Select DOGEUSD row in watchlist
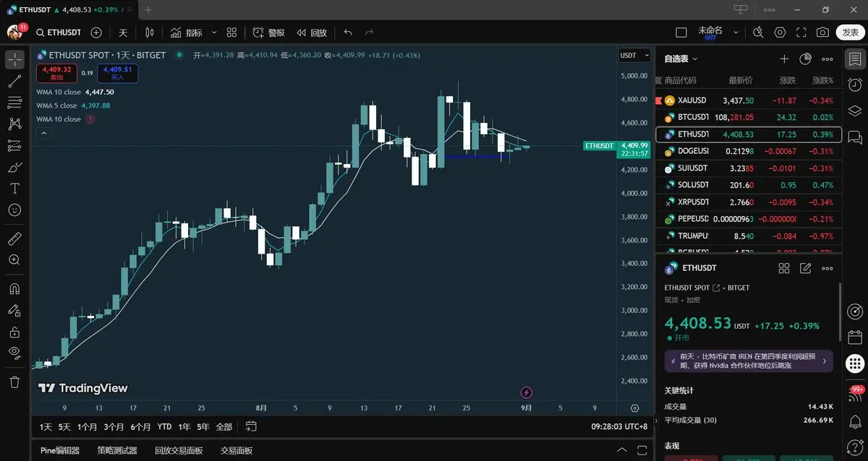 749,151
